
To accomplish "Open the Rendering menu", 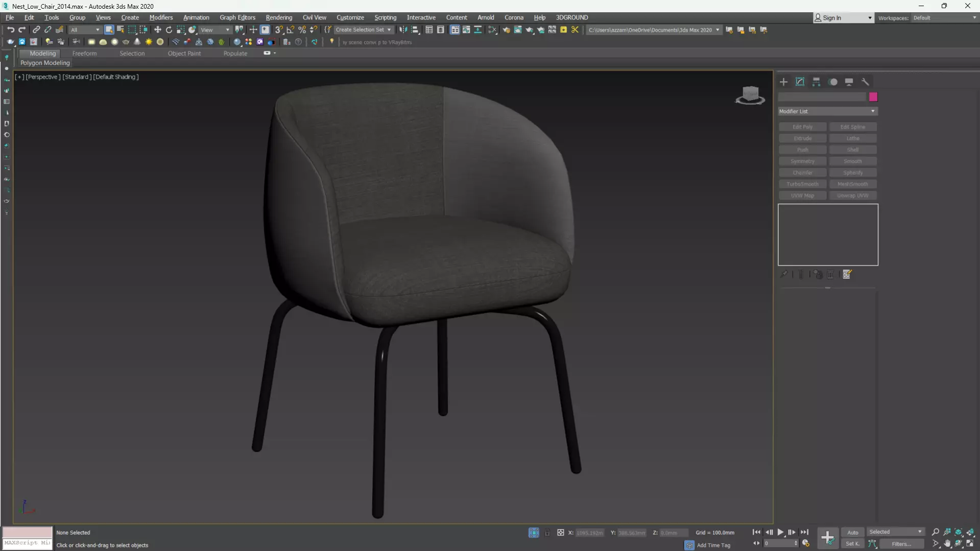I will click(279, 17).
